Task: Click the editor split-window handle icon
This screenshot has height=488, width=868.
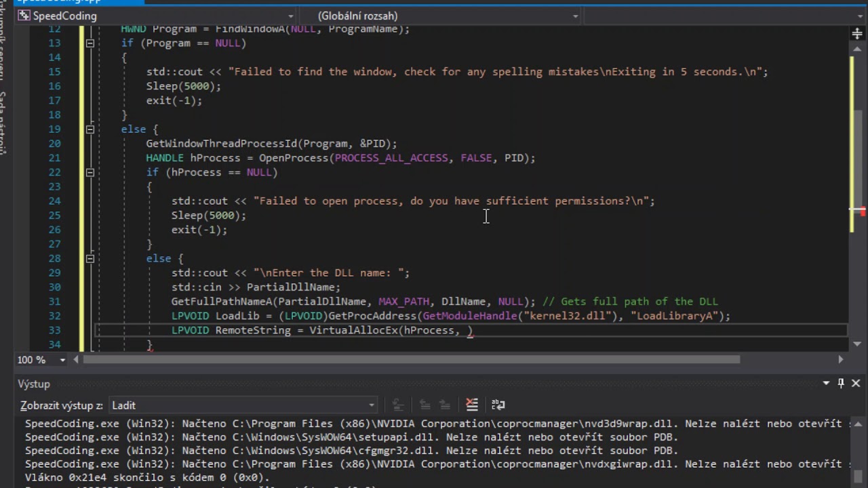Action: pos(857,33)
